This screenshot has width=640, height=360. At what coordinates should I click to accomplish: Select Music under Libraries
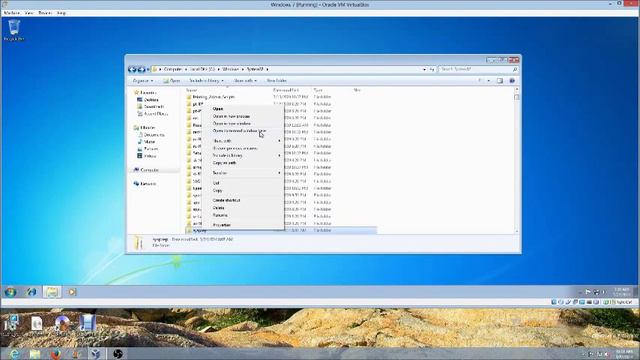[147, 142]
